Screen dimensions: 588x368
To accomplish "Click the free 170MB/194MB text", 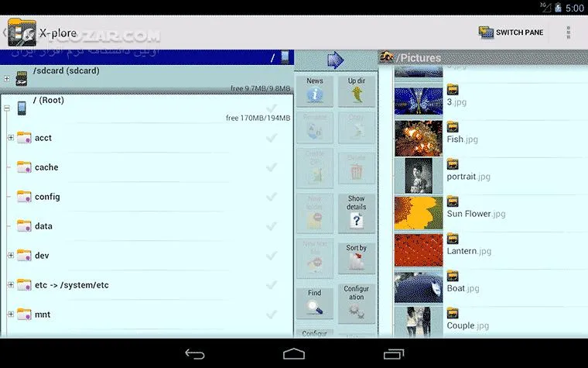I will [x=258, y=118].
